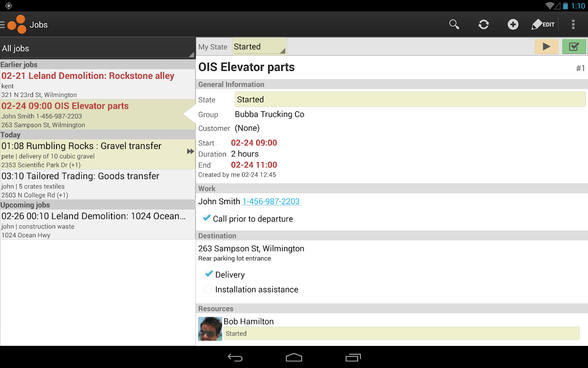Open the State field in General Information

coord(410,99)
